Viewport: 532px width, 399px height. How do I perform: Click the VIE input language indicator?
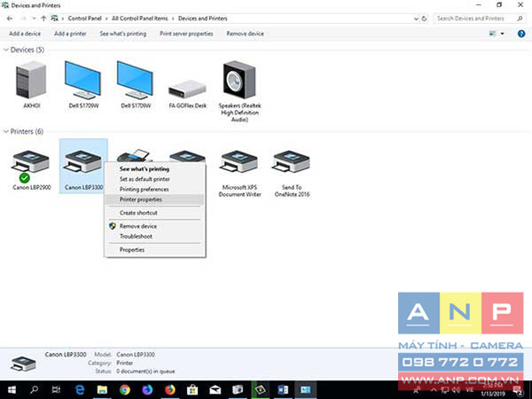pyautogui.click(x=469, y=390)
